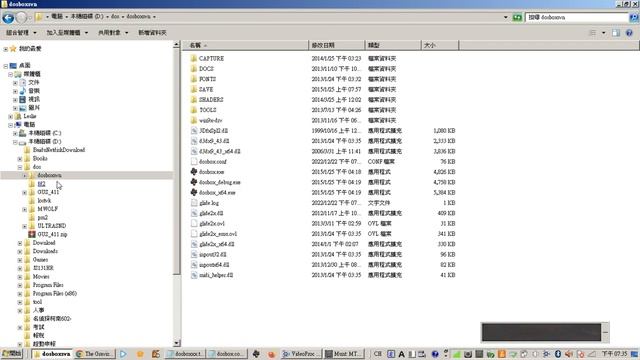Collapse the Desktop tree node

[5, 66]
